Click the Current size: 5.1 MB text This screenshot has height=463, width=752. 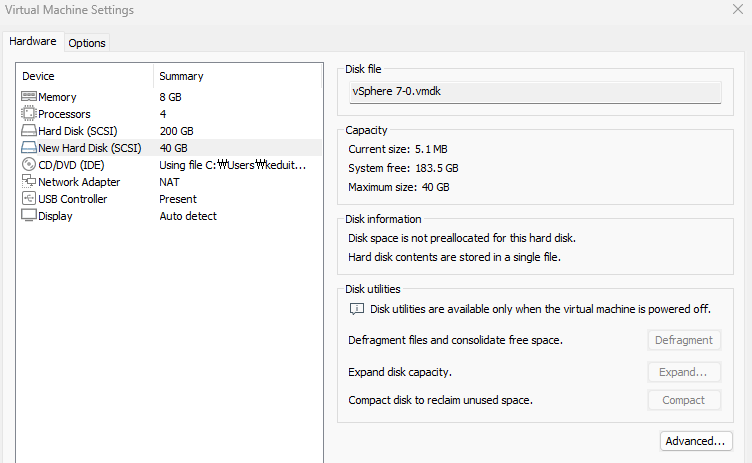398,149
